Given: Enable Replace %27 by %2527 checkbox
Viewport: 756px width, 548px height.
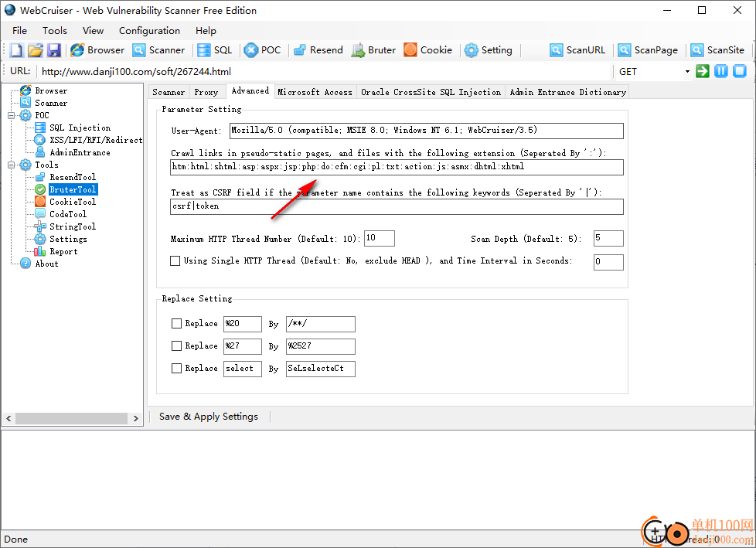Looking at the screenshot, I should tap(176, 345).
